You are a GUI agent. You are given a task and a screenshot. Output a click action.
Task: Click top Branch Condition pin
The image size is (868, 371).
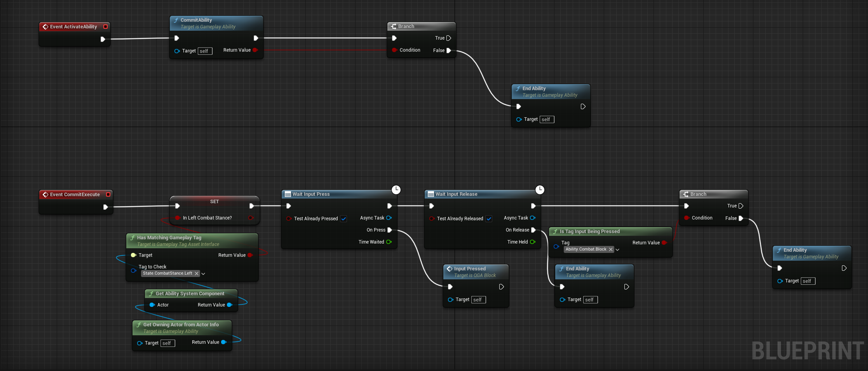coord(394,50)
